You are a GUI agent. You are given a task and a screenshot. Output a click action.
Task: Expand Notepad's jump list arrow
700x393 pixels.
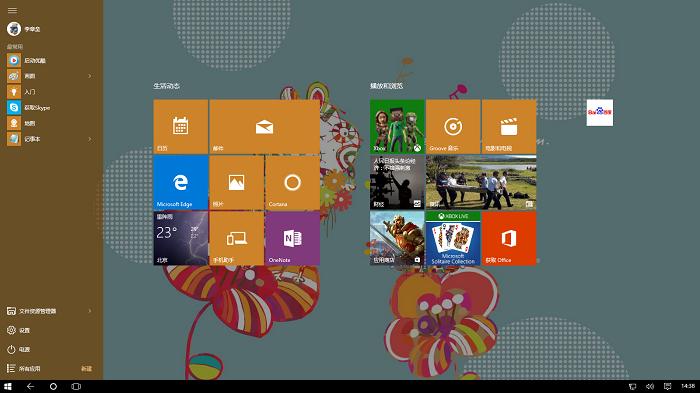pyautogui.click(x=90, y=139)
